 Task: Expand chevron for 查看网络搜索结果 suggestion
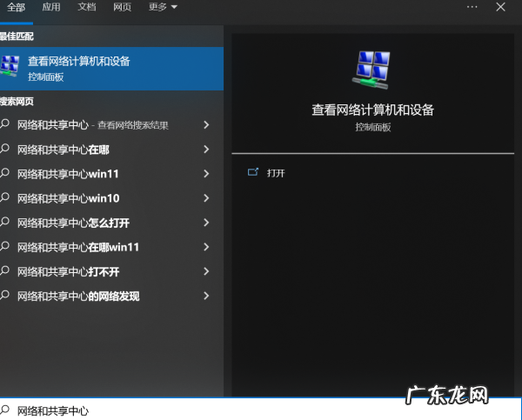click(206, 125)
